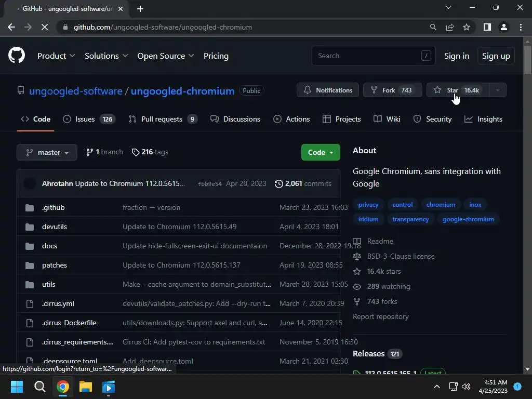Click the fork icon beside 743 forks
Screen dimensions: 532x399
(x=357, y=302)
